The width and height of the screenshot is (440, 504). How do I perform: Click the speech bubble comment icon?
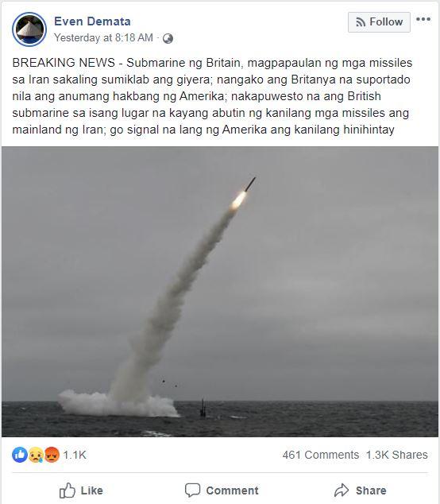point(192,490)
